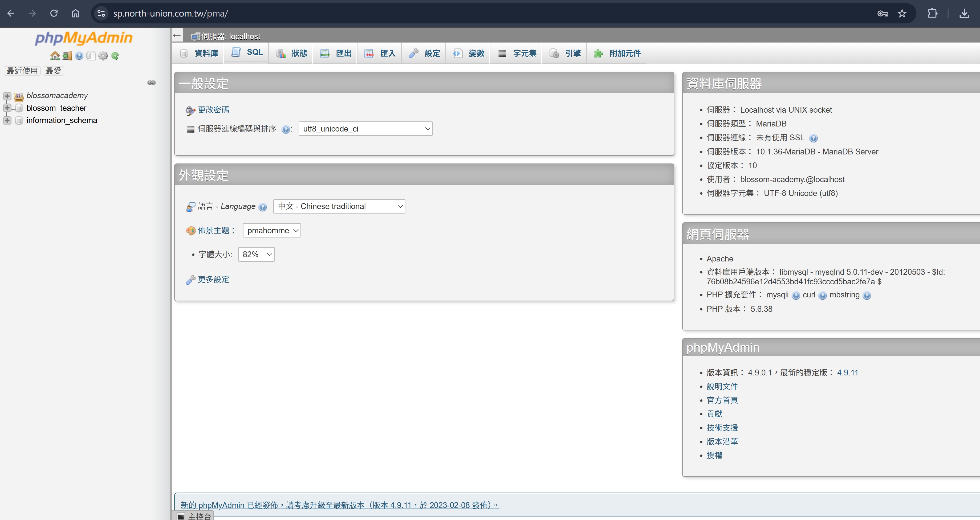This screenshot has height=520, width=980.
Task: Click the 更多設定 link
Action: pos(213,280)
